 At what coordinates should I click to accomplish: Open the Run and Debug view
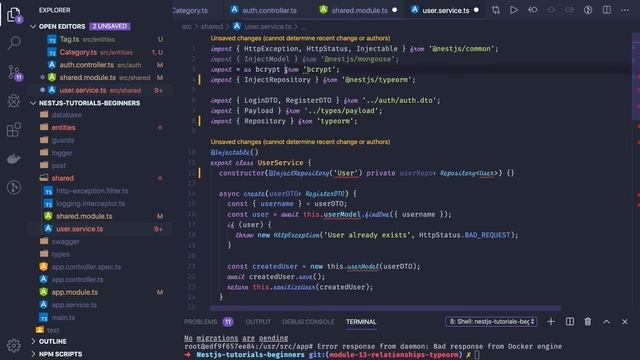tap(14, 101)
